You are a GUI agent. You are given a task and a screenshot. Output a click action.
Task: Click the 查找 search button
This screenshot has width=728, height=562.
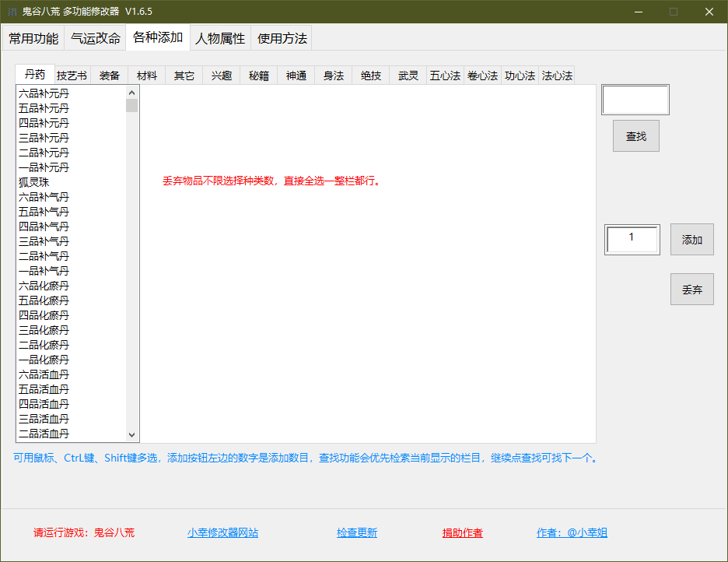[635, 135]
